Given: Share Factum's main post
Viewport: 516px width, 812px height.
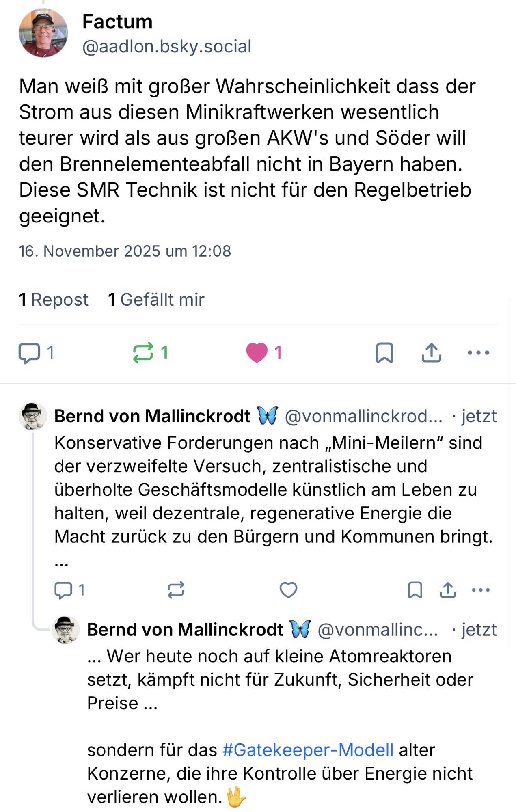Looking at the screenshot, I should 431,352.
